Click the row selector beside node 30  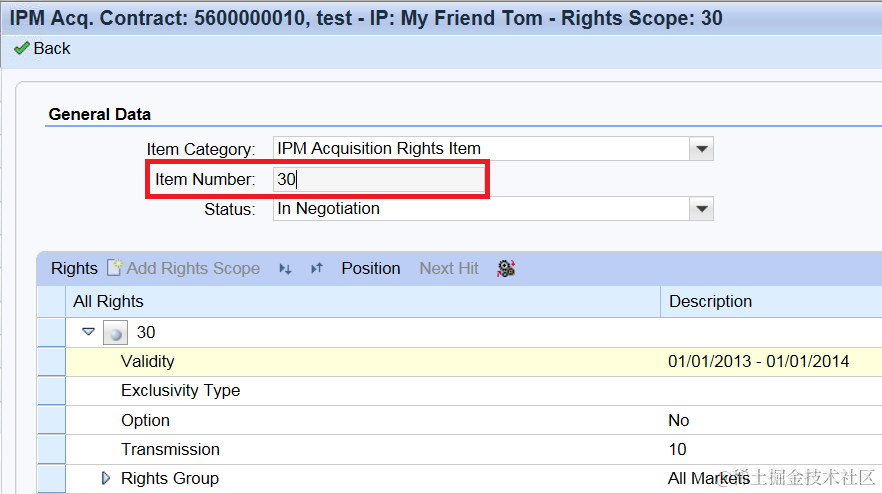click(x=52, y=333)
